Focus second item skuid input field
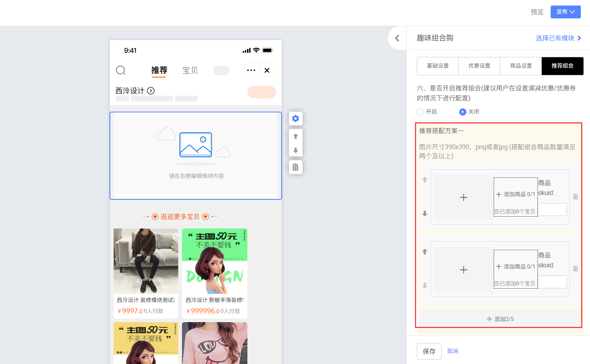Screen dimensions: 590x364 [x=552, y=282]
